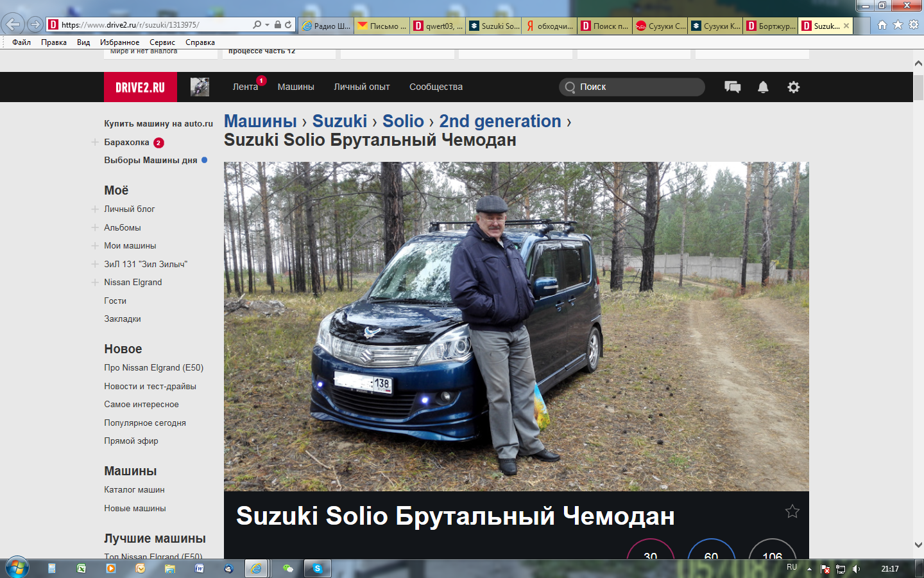Expand the ЗиЛ 131 plus icon

point(95,264)
